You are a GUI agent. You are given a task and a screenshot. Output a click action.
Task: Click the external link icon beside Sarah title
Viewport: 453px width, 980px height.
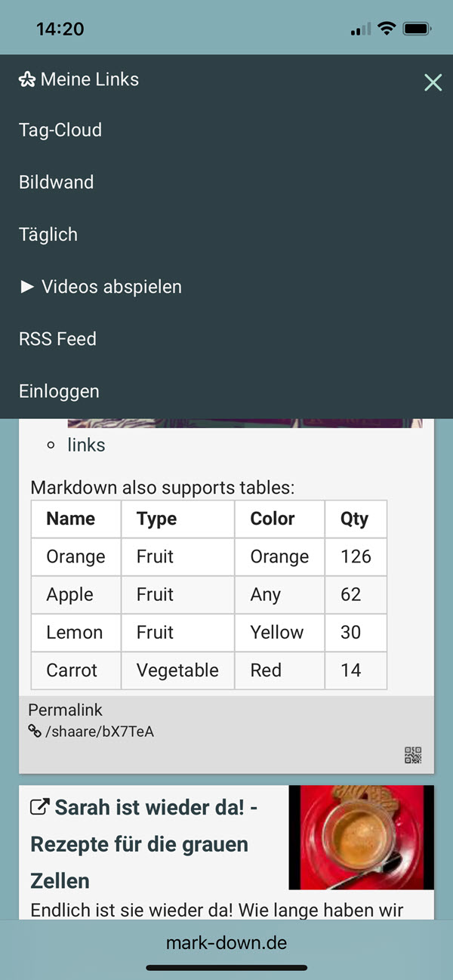pos(39,808)
